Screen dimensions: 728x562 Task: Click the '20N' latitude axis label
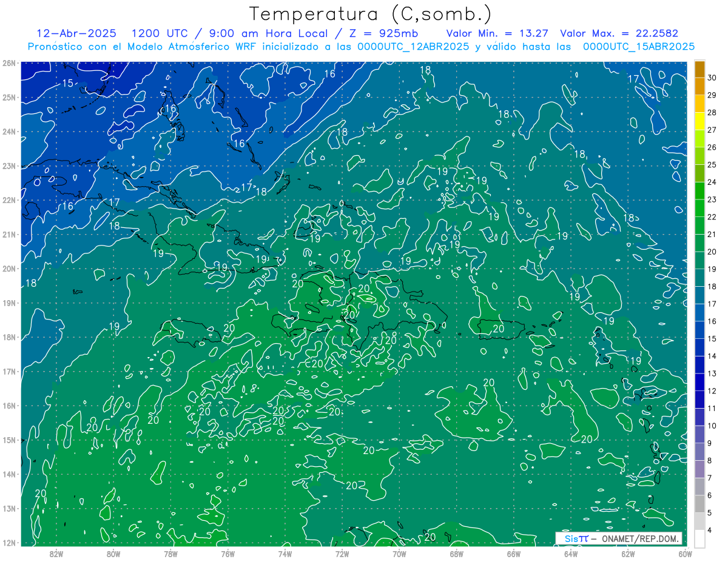tap(9, 269)
